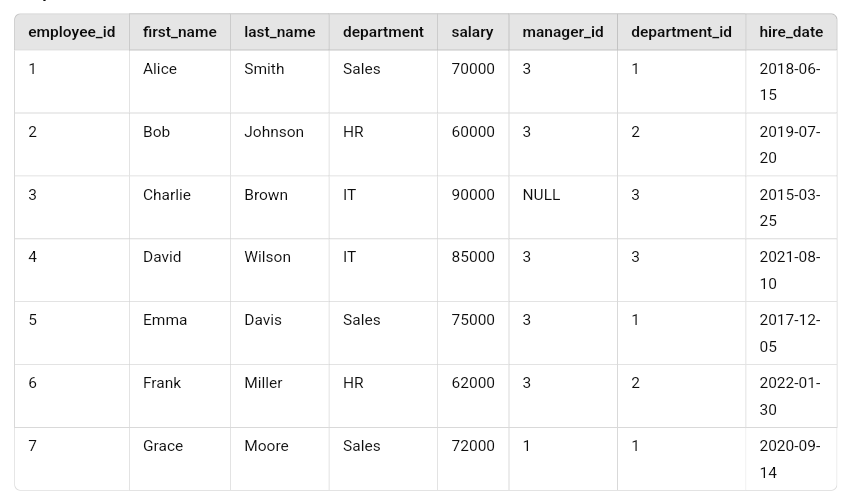Click the employee_id column header
This screenshot has height=499, width=846.
(71, 32)
